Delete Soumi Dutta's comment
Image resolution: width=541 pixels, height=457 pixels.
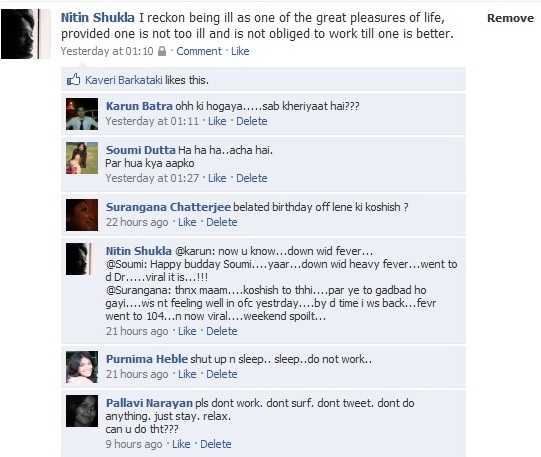coord(252,178)
